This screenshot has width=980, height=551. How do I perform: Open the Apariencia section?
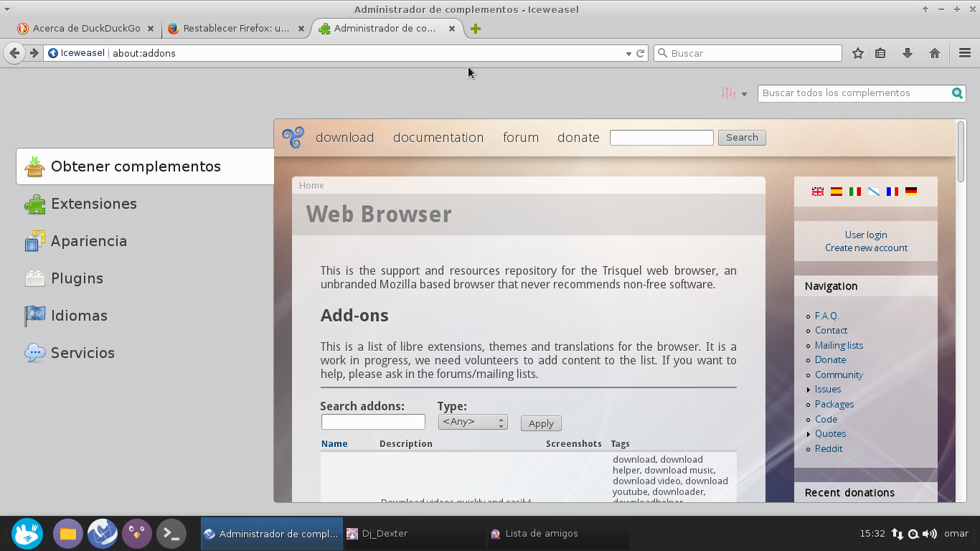pos(145,241)
